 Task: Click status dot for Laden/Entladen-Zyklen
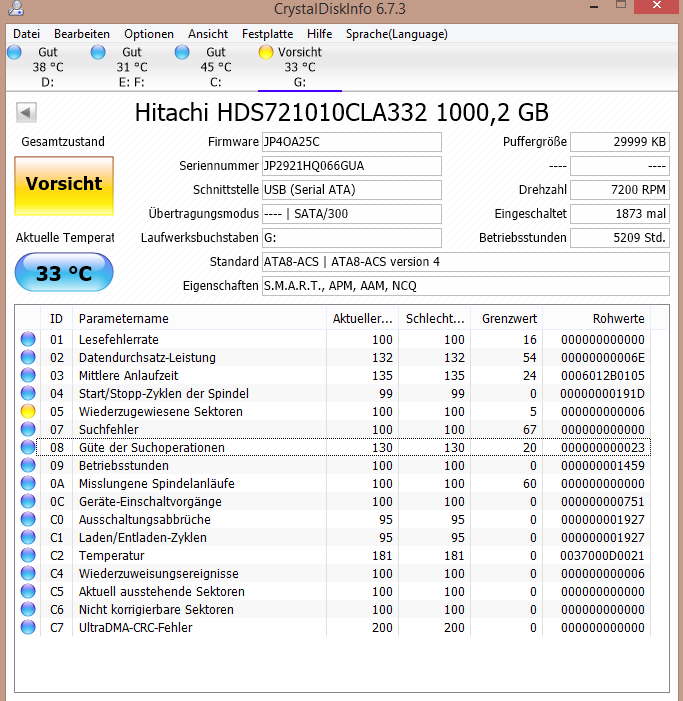pyautogui.click(x=28, y=537)
